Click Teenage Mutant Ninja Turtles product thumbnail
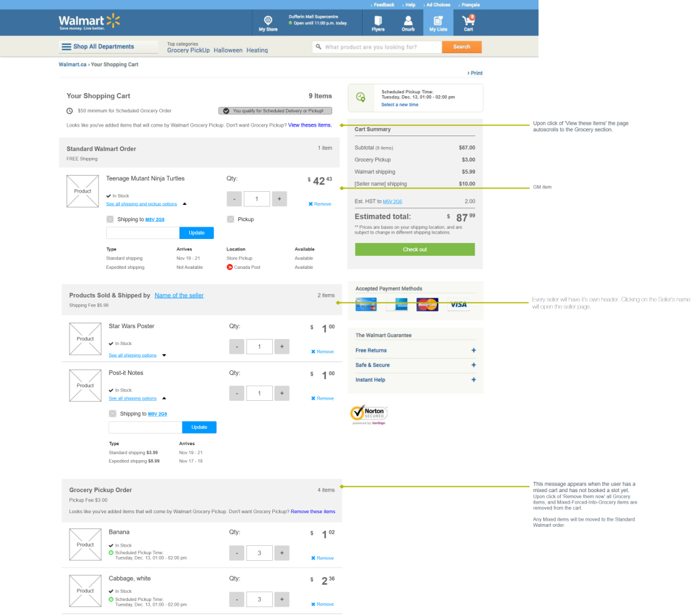Screen dimensions: 697x616 tap(82, 191)
